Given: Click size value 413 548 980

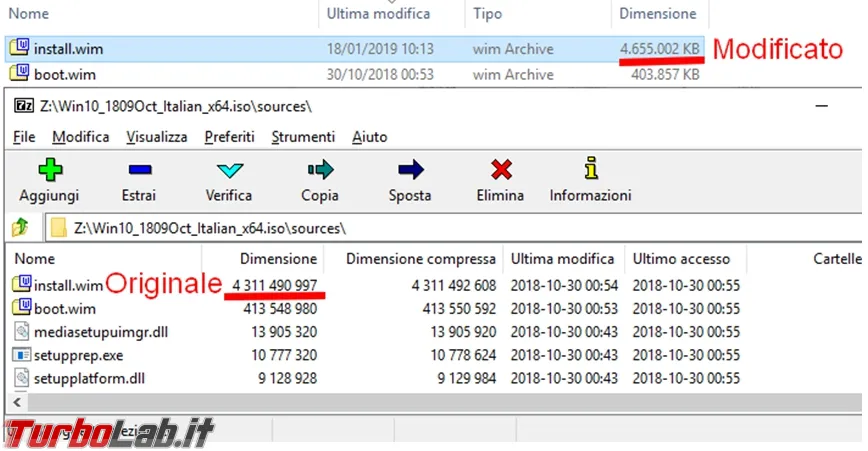Looking at the screenshot, I should click(280, 309).
